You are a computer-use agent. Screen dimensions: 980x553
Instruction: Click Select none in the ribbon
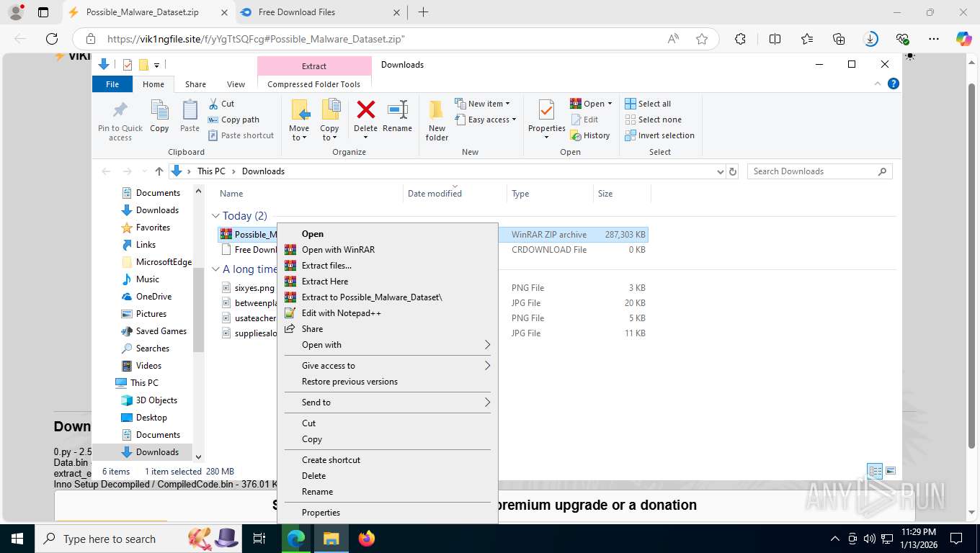point(653,120)
